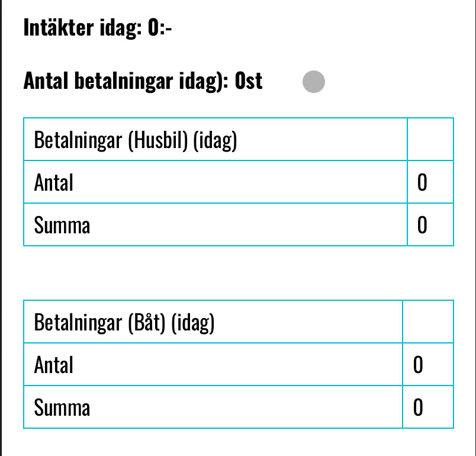Select the Summa value 0 for Husbil
The image size is (476, 456).
point(422,225)
